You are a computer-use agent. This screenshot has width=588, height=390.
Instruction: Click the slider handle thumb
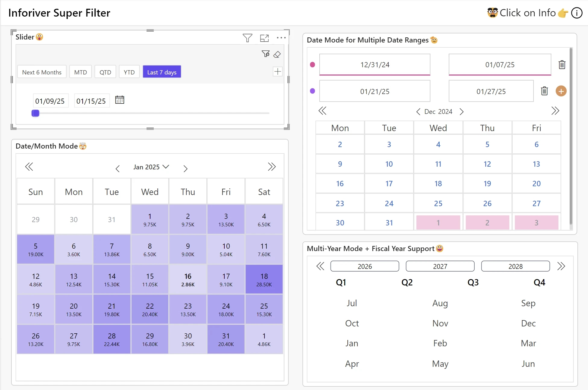click(35, 113)
